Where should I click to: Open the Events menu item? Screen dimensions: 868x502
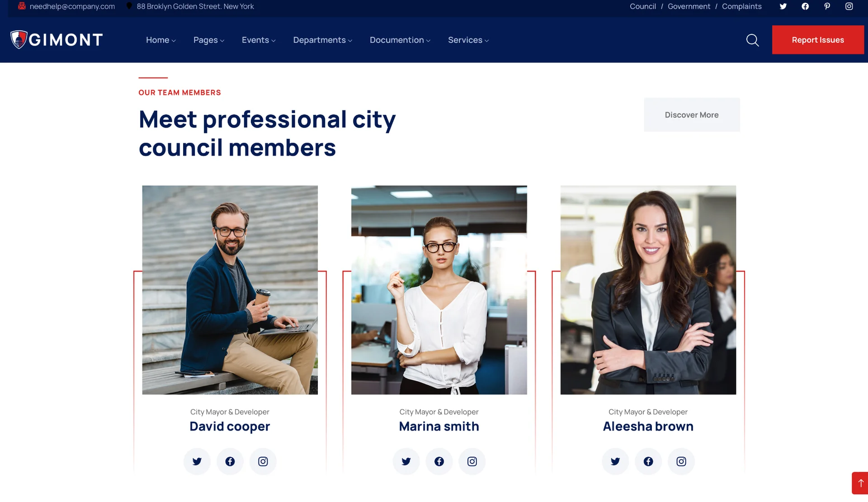[259, 40]
